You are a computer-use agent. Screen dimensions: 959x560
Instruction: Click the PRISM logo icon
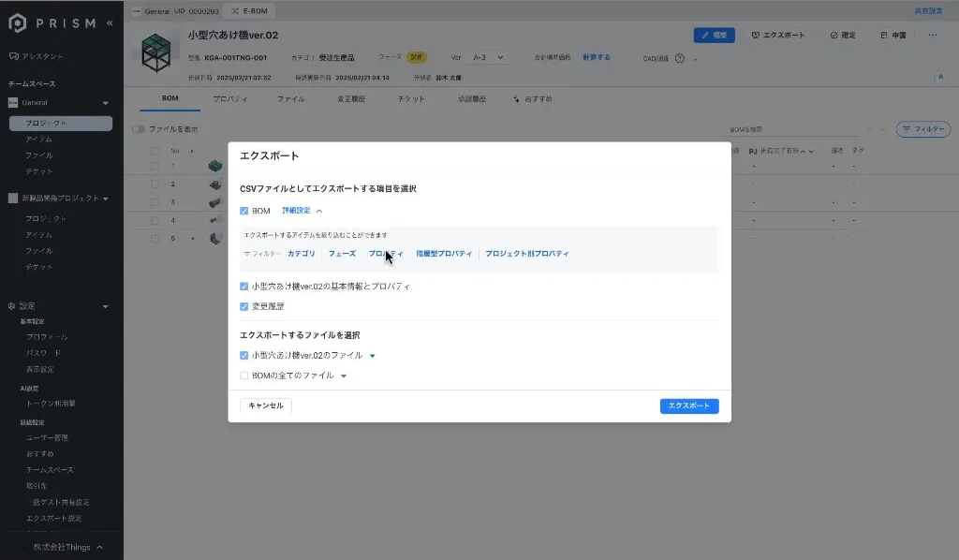point(18,22)
